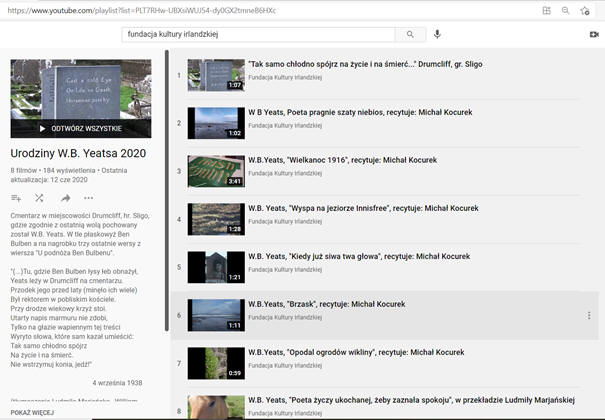Screen dimensions: 605x420
Task: Open "Opodal ogrodów wikliny" video title
Action: tap(356, 353)
